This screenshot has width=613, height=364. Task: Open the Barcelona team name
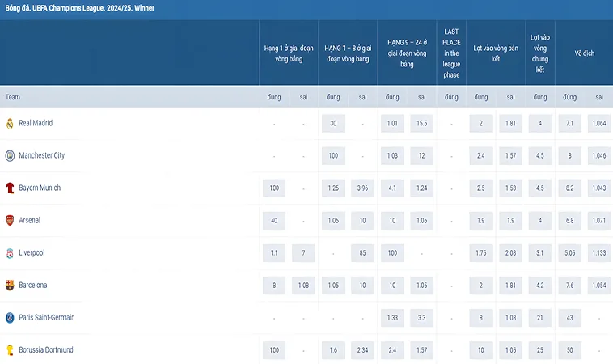pyautogui.click(x=33, y=285)
